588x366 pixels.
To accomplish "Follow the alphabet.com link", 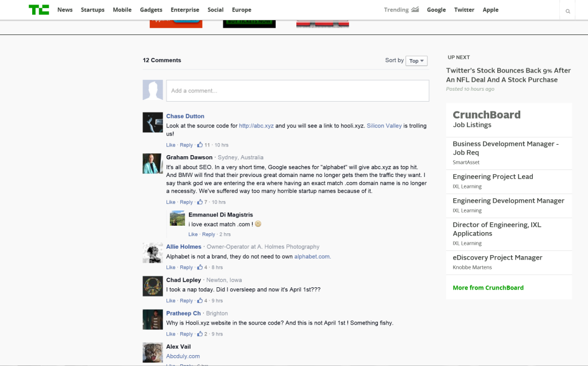I will [312, 256].
